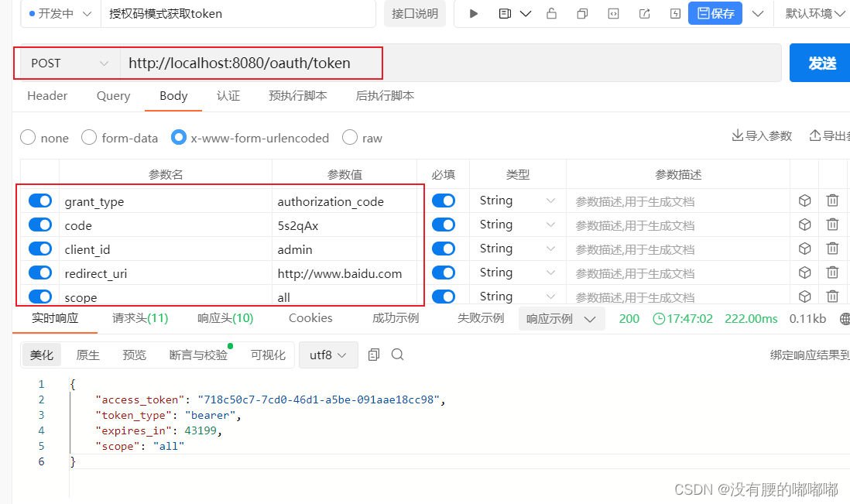Switch to the 预执行脚本 tab
This screenshot has height=504, width=850.
coord(297,96)
